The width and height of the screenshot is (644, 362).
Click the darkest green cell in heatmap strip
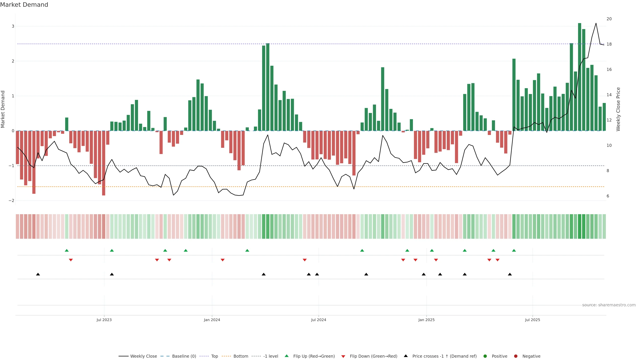(579, 226)
